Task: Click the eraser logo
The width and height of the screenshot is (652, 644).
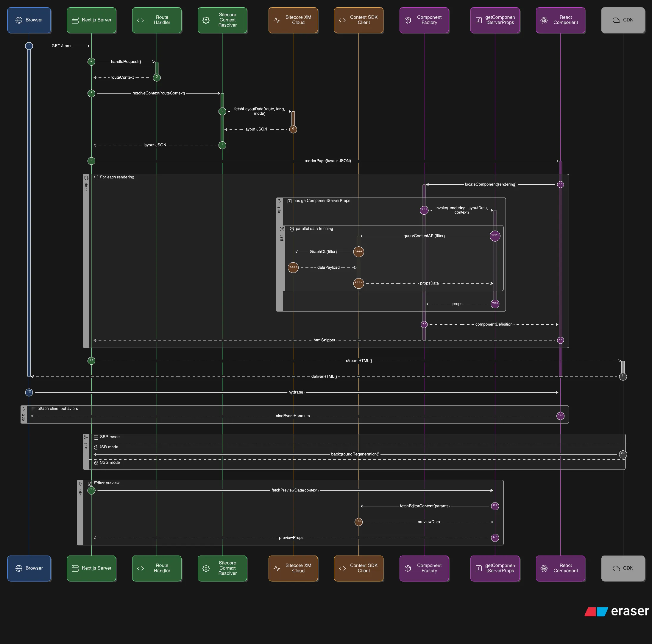Action: (x=617, y=611)
